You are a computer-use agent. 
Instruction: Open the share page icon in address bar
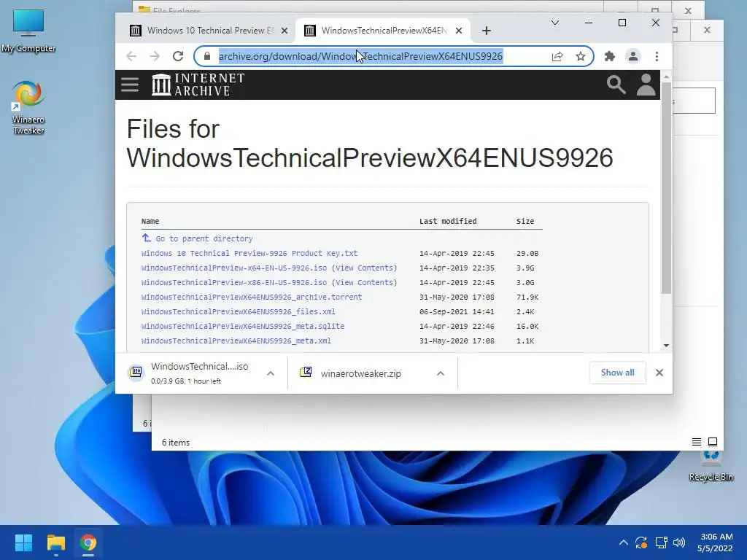pos(557,56)
